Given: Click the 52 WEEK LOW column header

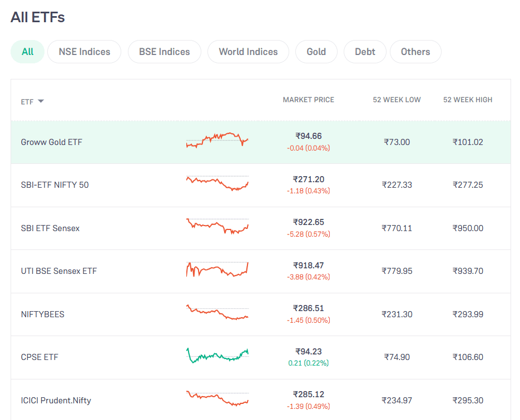Looking at the screenshot, I should (397, 99).
